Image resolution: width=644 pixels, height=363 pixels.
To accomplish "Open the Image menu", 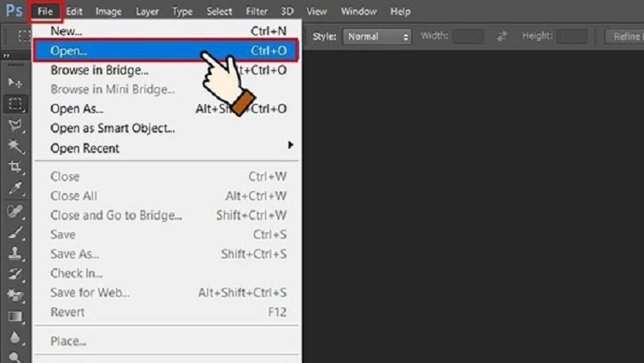I will [108, 11].
